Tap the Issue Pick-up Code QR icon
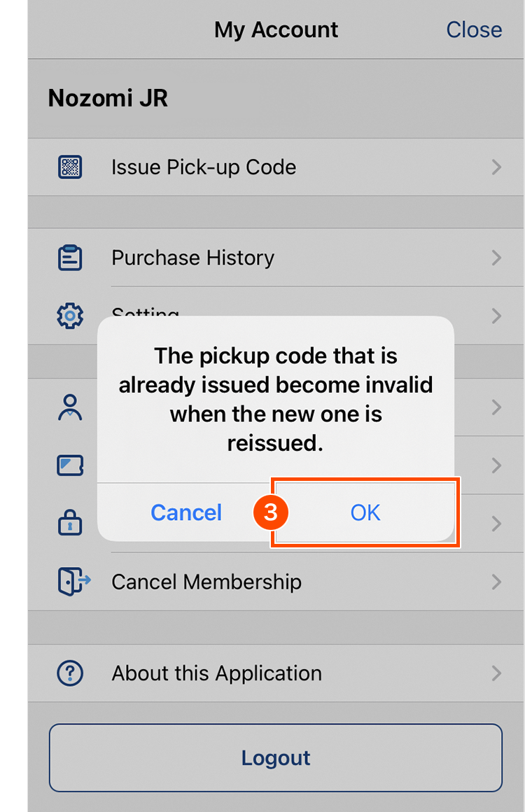The height and width of the screenshot is (812, 525). (69, 167)
